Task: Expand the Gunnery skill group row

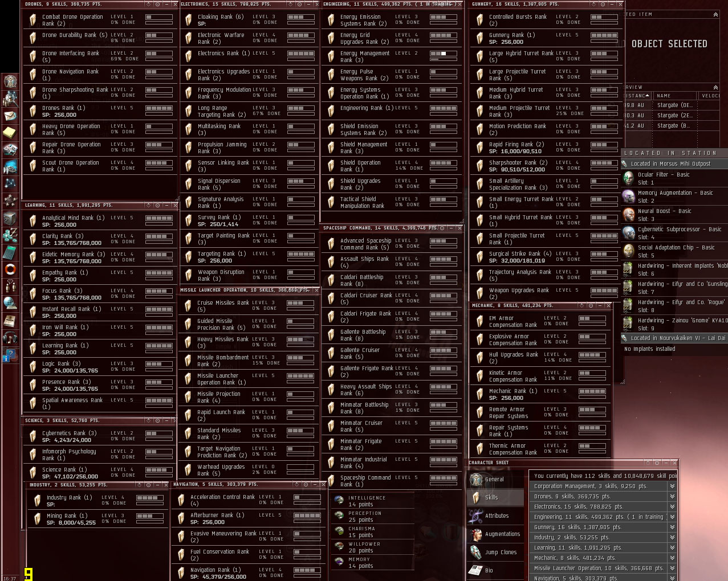Action: coord(673,527)
